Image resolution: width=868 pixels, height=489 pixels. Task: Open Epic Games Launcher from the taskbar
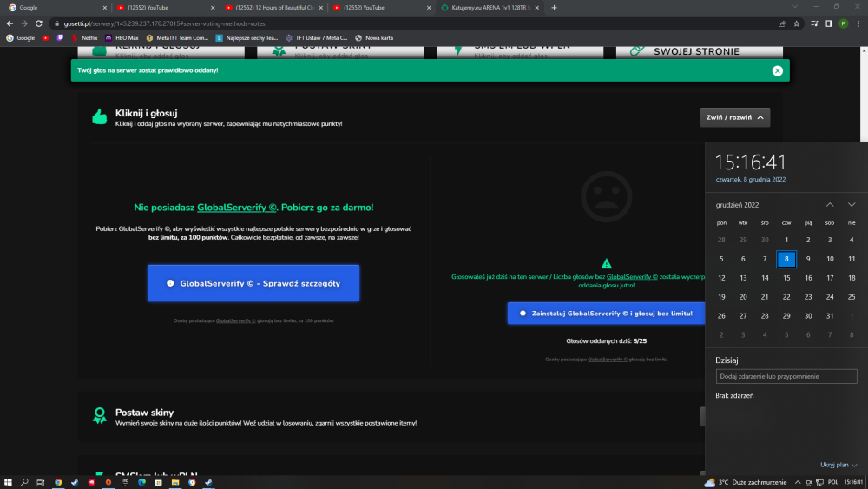pyautogui.click(x=125, y=482)
